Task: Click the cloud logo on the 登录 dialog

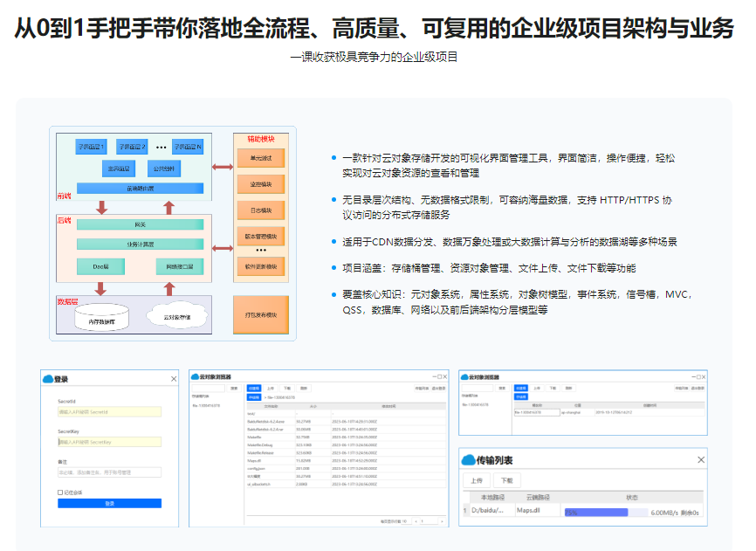Action: click(x=48, y=379)
